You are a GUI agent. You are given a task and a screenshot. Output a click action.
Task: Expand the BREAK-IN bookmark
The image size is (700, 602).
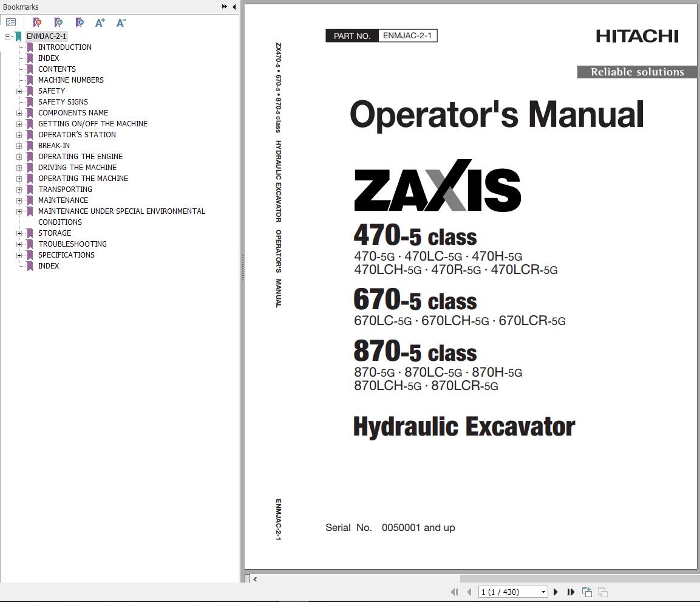pyautogui.click(x=19, y=146)
